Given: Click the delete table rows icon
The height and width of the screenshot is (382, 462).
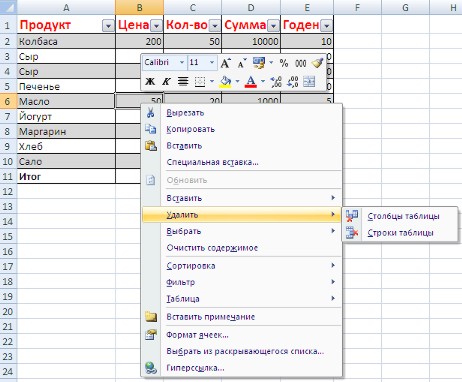Looking at the screenshot, I should [352, 232].
